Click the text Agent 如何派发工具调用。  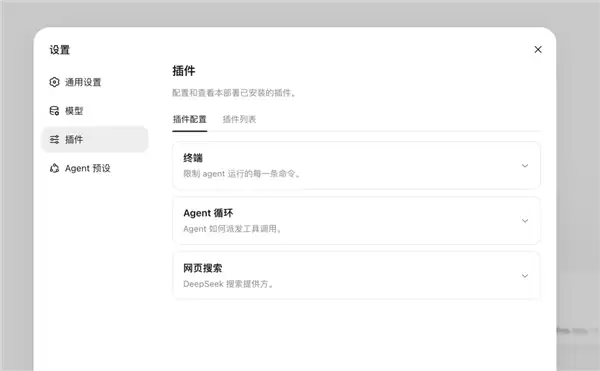tap(233, 229)
